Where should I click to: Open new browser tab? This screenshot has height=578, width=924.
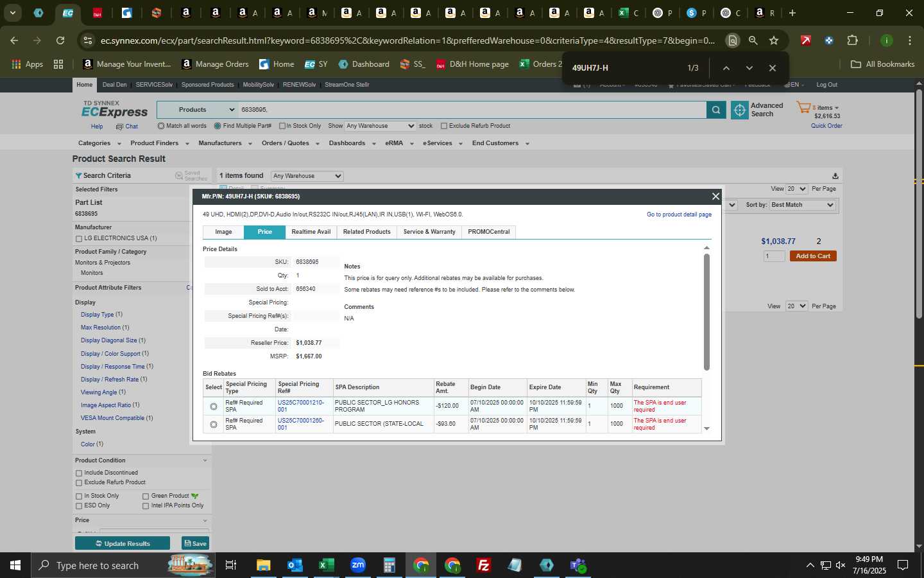tap(792, 13)
